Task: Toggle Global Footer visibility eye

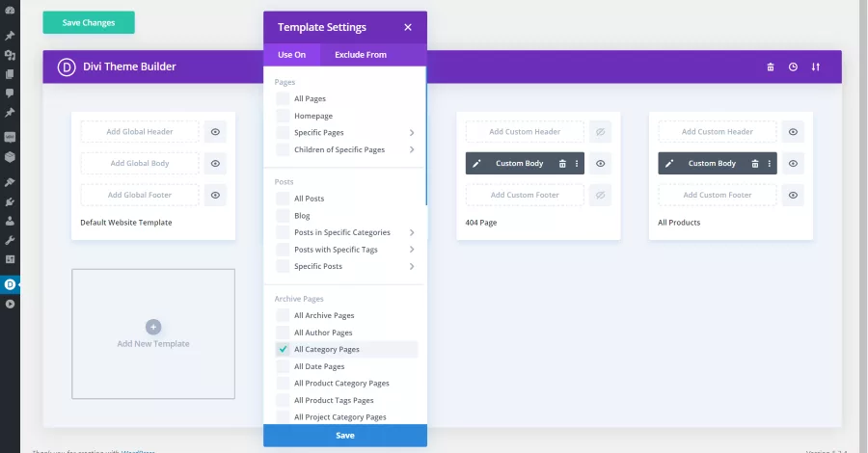Action: click(x=215, y=195)
